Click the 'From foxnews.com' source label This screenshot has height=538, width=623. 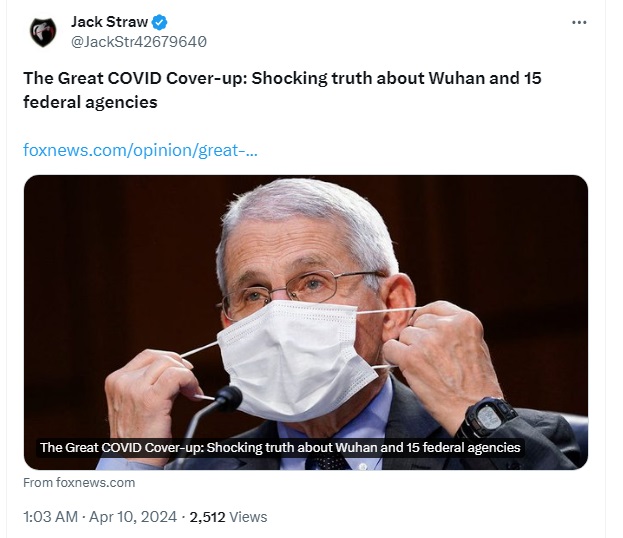pyautogui.click(x=79, y=482)
